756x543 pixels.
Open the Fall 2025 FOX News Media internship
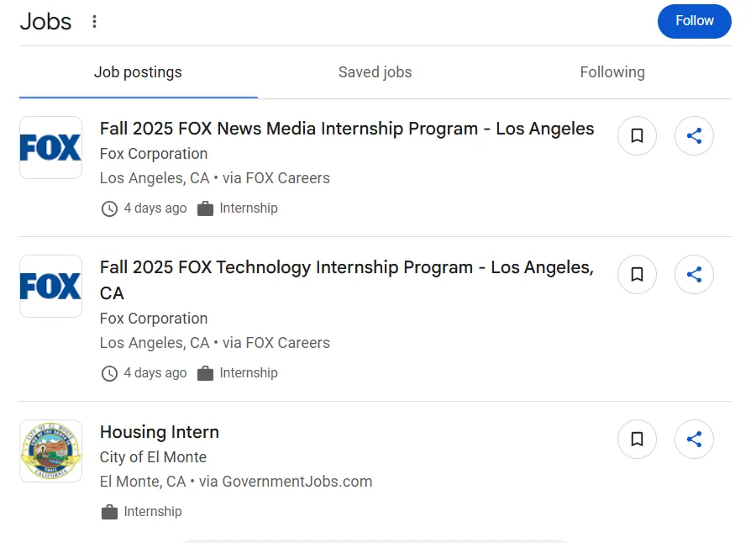(347, 129)
